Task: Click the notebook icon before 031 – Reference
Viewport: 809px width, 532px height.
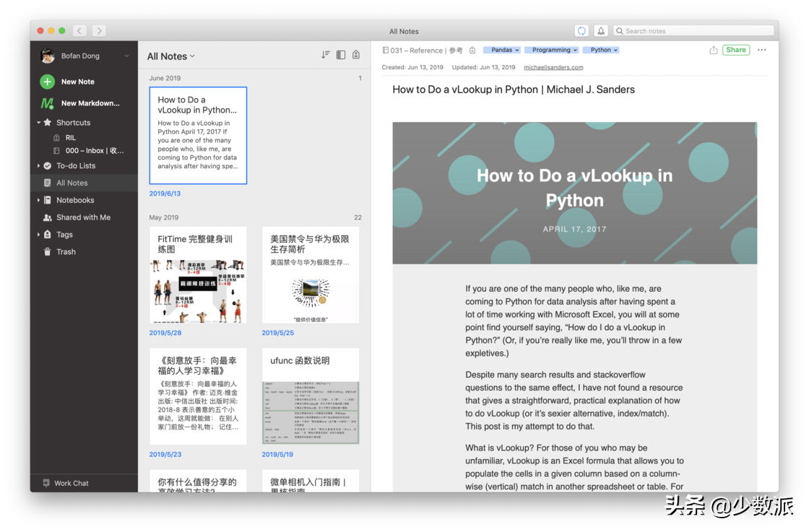Action: tap(386, 50)
